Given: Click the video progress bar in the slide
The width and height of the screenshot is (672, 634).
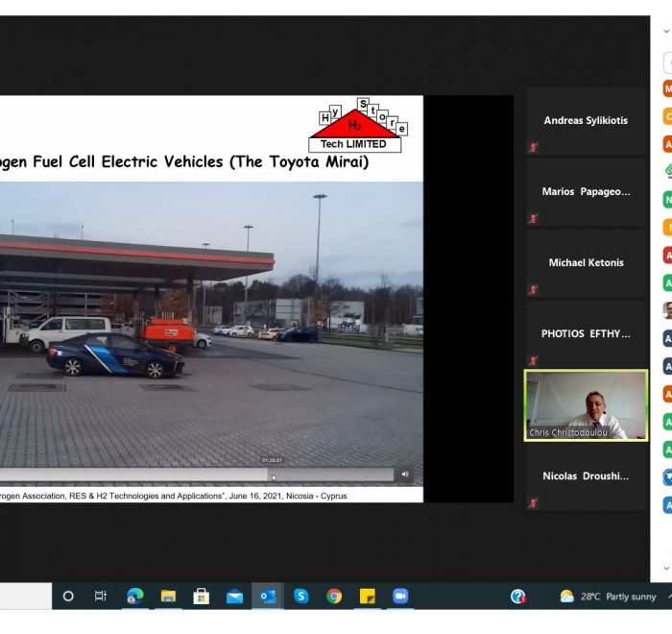Looking at the screenshot, I should pos(197,474).
